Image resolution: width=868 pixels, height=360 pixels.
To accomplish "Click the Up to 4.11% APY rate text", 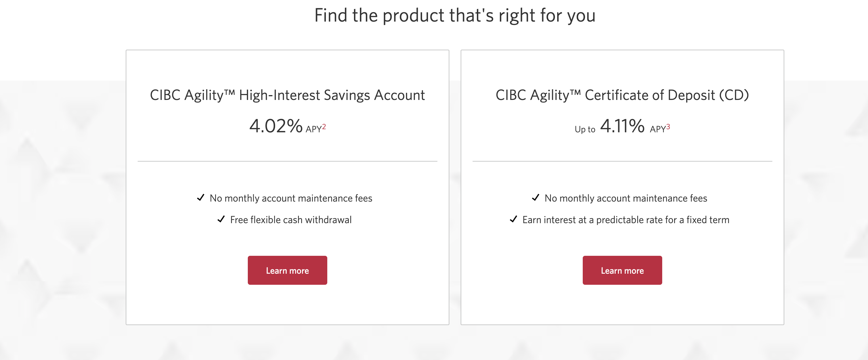I will click(x=622, y=127).
